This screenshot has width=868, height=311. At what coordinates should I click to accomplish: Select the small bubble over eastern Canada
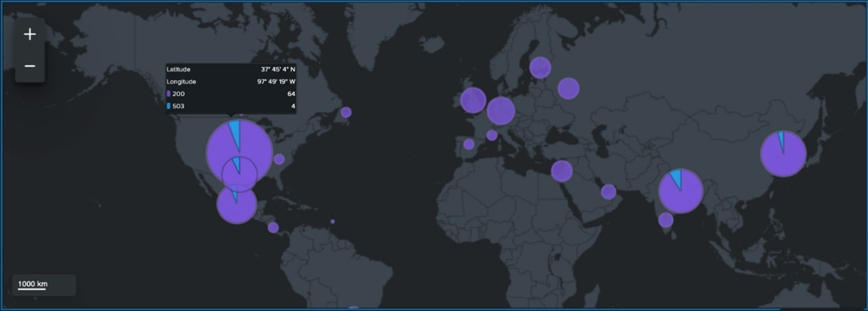click(346, 112)
